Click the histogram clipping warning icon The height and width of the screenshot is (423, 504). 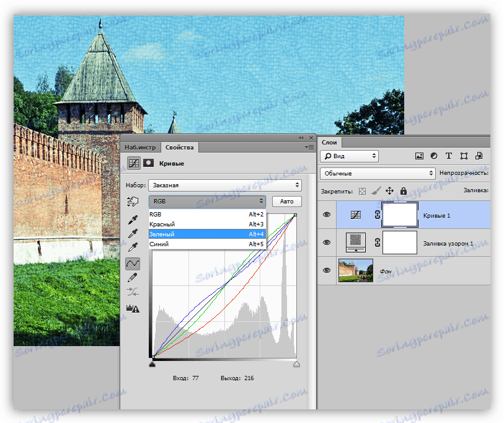(x=133, y=309)
